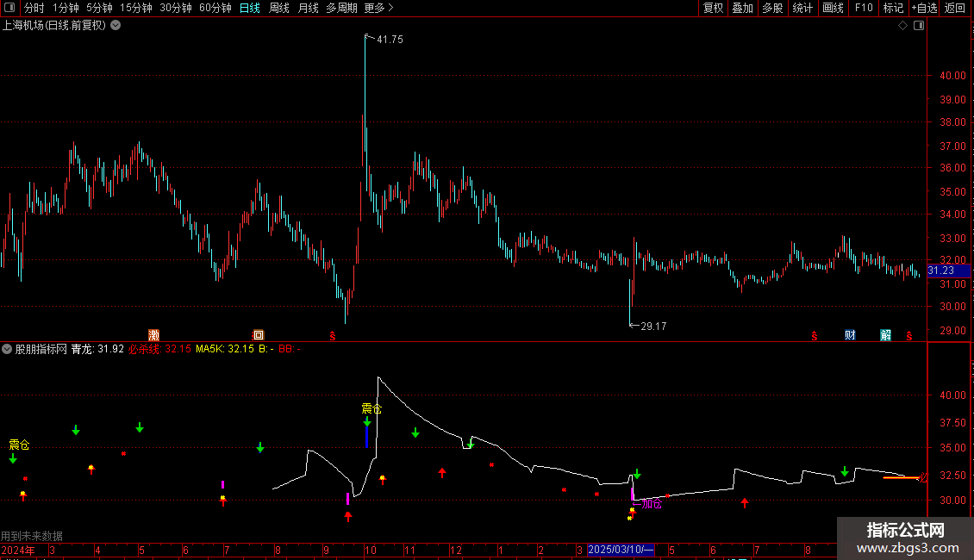The width and height of the screenshot is (974, 560).
Task: Switch to 分时 intraday chart
Action: [34, 8]
